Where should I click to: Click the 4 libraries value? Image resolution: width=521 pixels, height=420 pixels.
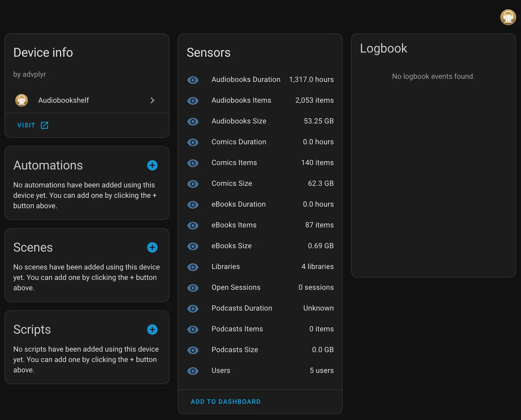coord(318,267)
